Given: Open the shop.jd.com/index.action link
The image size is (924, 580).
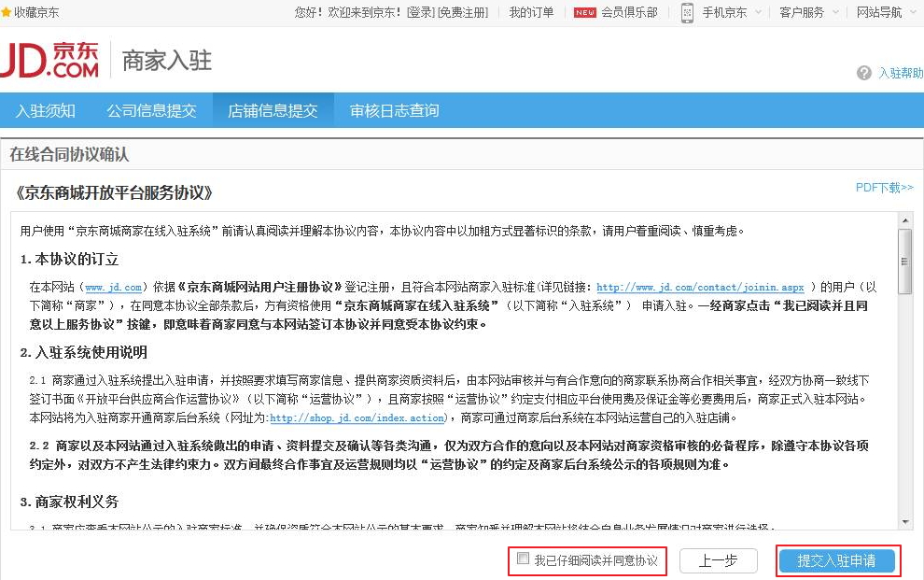Looking at the screenshot, I should point(357,417).
